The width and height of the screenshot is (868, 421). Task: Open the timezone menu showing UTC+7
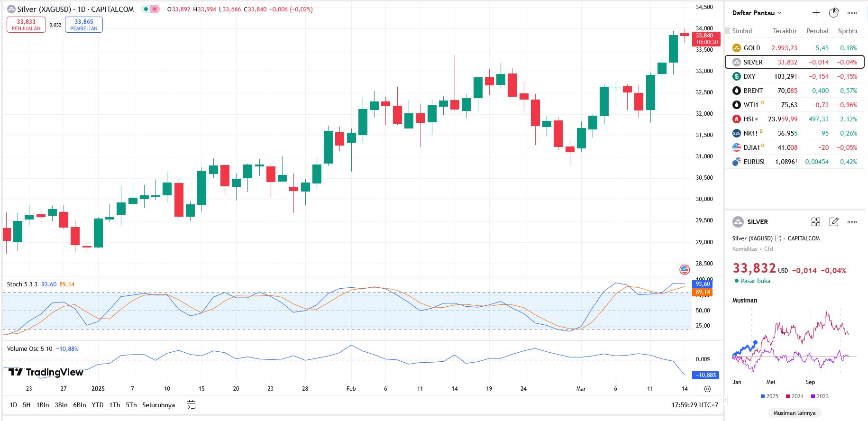pyautogui.click(x=694, y=405)
